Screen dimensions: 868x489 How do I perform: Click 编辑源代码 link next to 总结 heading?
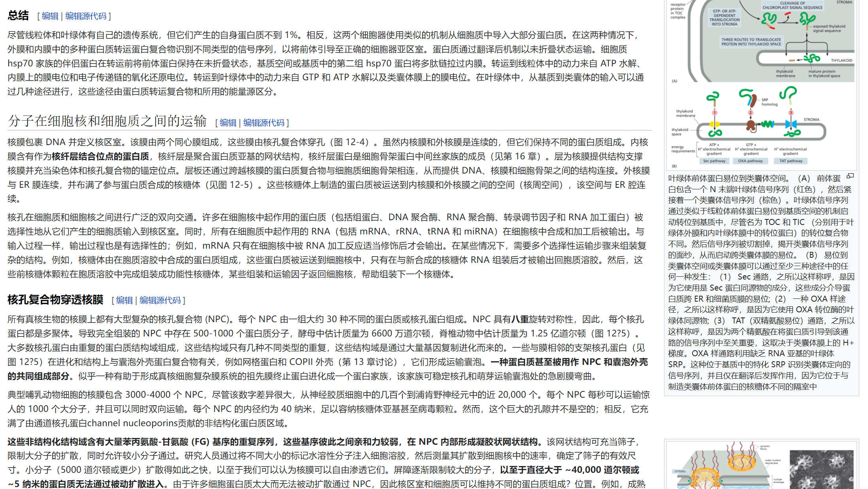86,16
